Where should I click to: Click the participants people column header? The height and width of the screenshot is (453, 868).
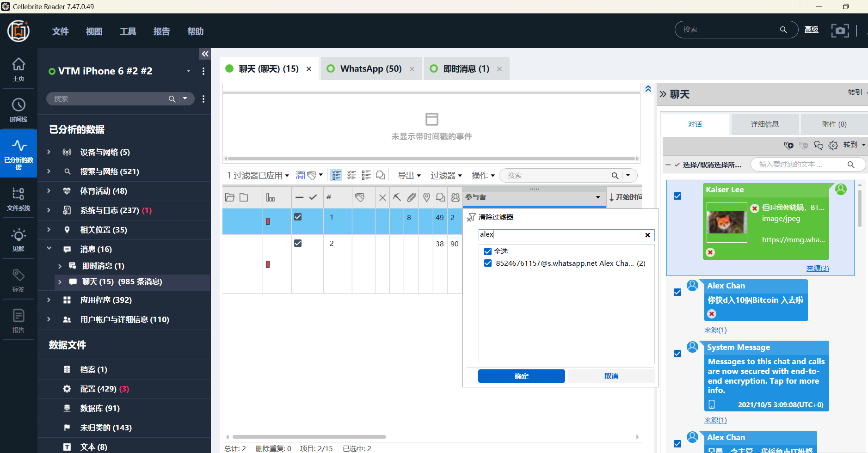[x=456, y=197]
